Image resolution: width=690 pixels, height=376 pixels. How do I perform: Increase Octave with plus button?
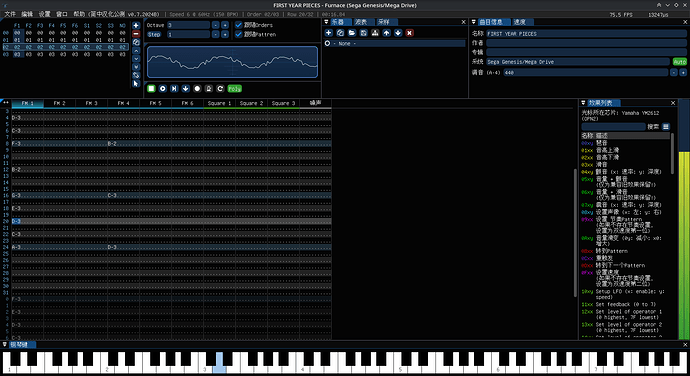click(x=225, y=25)
